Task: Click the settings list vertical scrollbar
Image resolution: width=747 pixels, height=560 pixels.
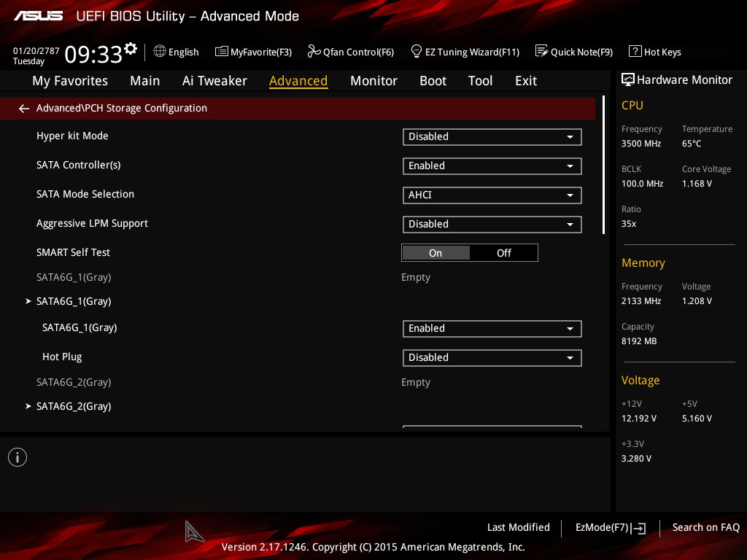Action: [x=603, y=166]
